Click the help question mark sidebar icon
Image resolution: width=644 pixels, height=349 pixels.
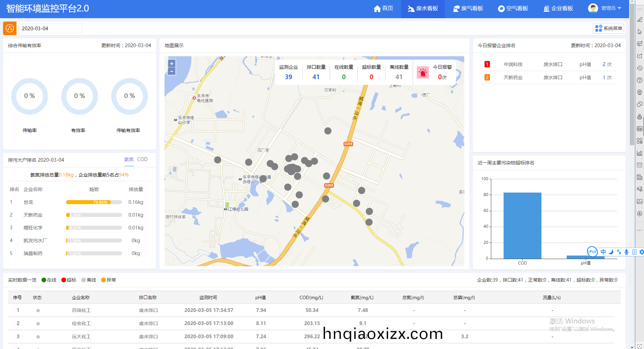pos(640,80)
